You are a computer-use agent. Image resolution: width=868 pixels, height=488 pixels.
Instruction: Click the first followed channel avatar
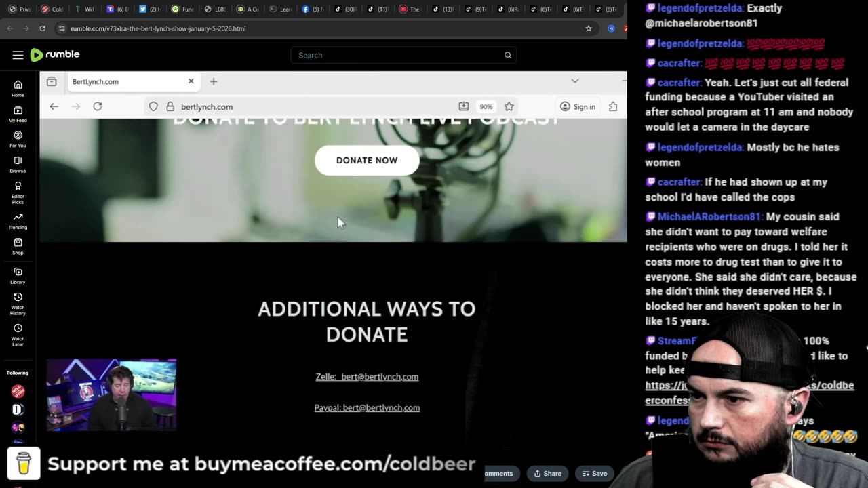18,391
